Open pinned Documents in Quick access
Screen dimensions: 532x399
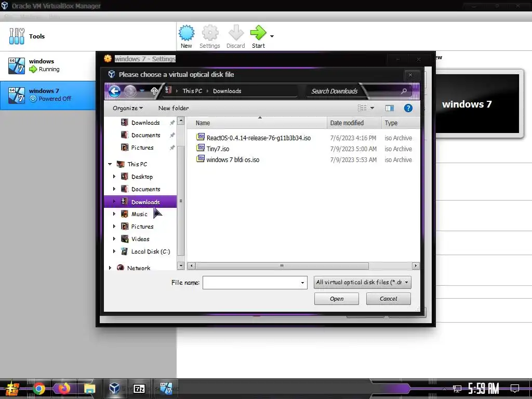point(145,135)
